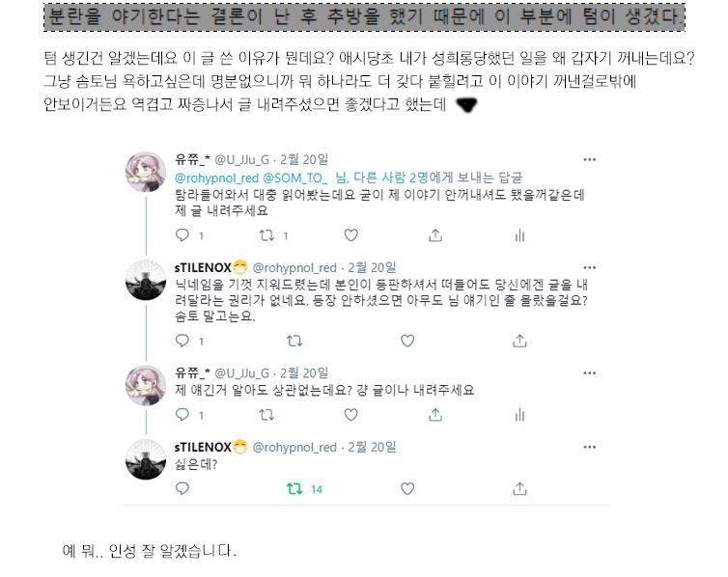Image resolution: width=728 pixels, height=577 pixels.
Task: Click the @U_JJu_G handle on first tweet
Action: [x=242, y=160]
